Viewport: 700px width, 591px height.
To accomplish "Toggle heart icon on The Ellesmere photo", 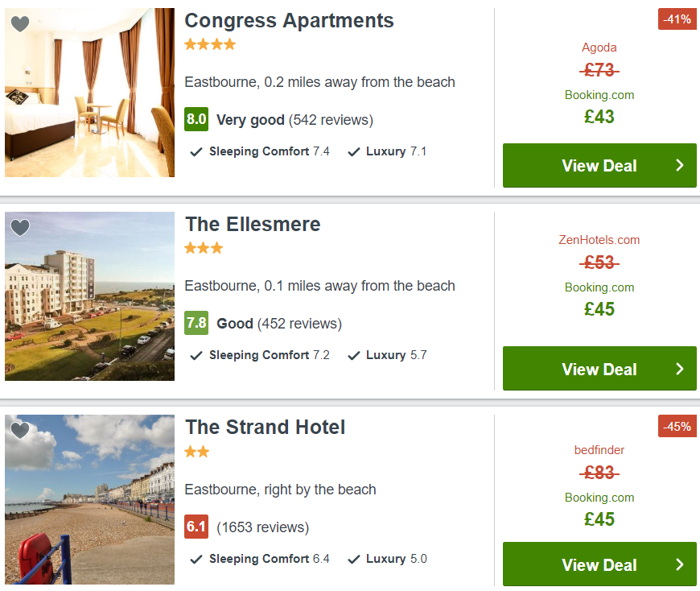I will (20, 227).
